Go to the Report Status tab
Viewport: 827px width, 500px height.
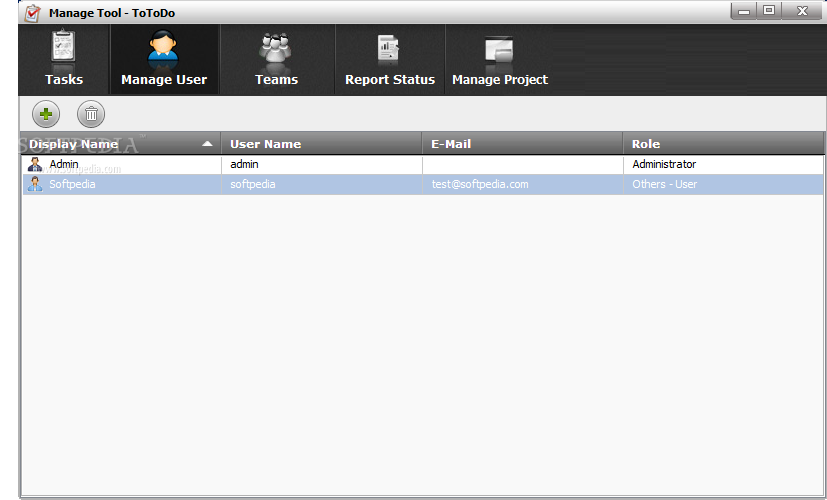(390, 60)
